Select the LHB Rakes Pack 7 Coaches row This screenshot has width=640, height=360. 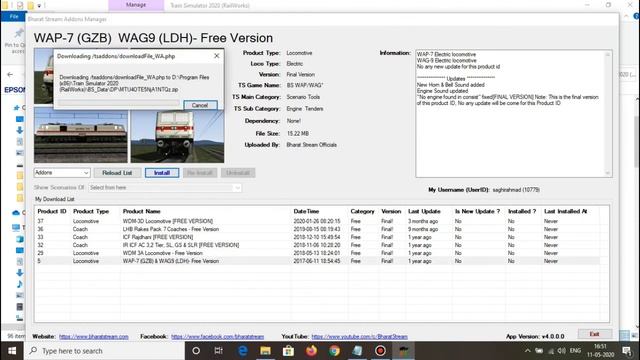click(x=318, y=229)
